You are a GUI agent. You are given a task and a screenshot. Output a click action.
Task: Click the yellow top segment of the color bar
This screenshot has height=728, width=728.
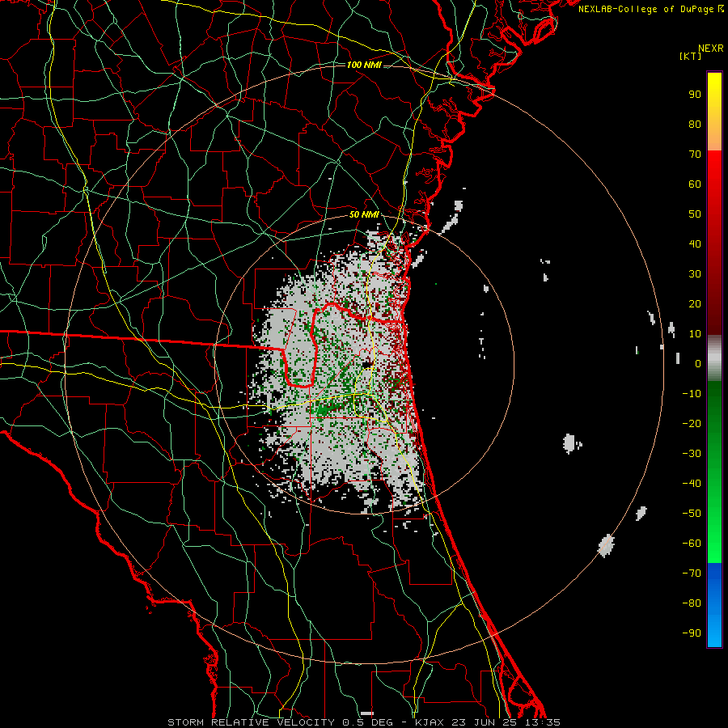[714, 112]
